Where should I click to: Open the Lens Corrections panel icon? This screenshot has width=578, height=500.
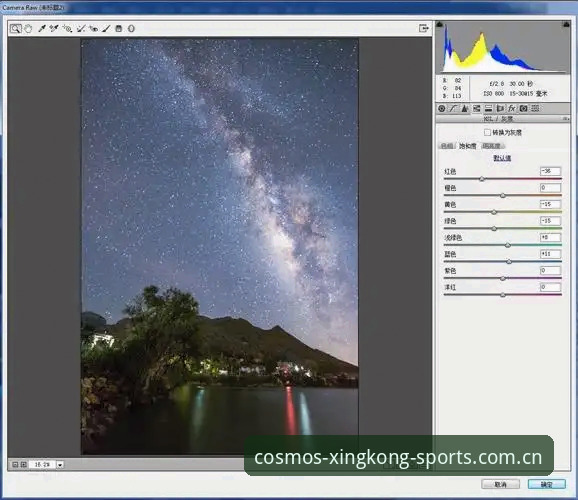pyautogui.click(x=500, y=108)
